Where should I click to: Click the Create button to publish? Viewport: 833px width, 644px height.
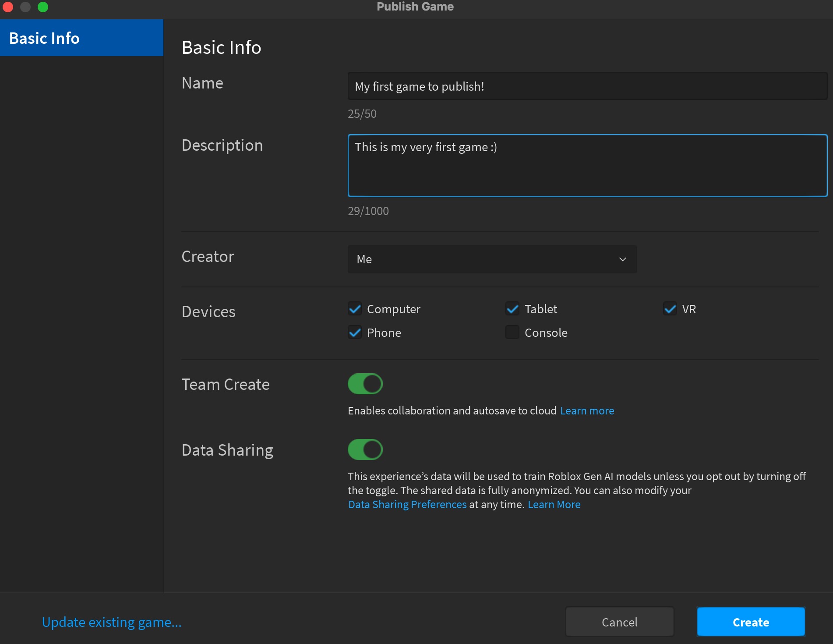tap(751, 622)
